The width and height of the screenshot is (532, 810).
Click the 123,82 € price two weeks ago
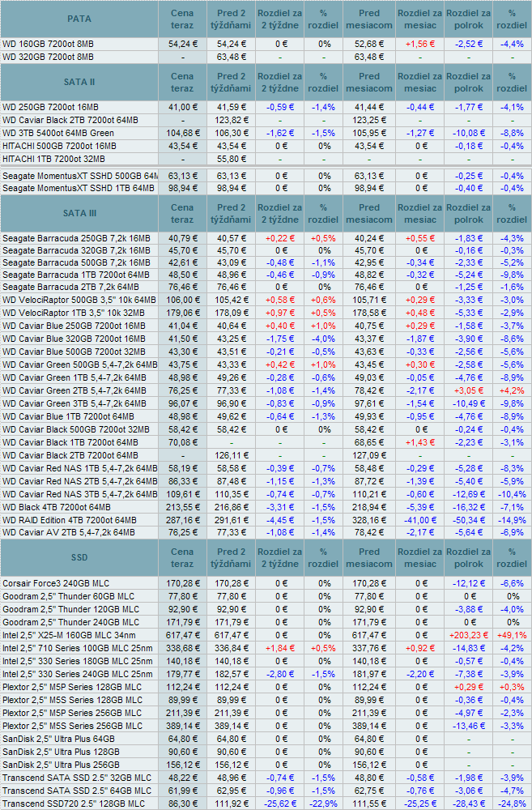point(230,120)
